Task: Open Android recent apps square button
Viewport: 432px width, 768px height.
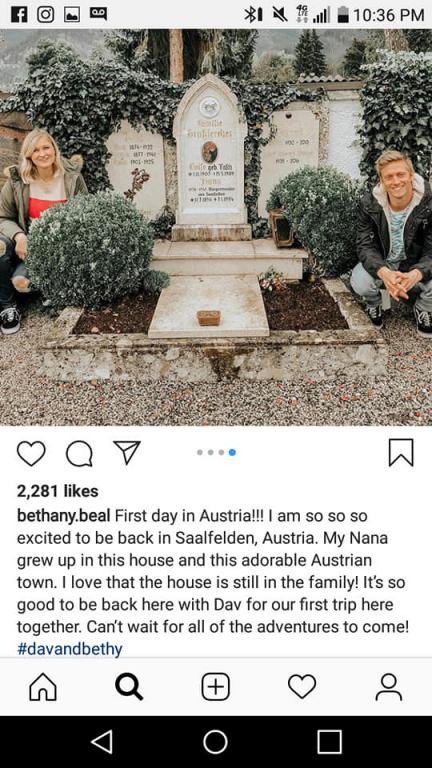Action: point(329,742)
